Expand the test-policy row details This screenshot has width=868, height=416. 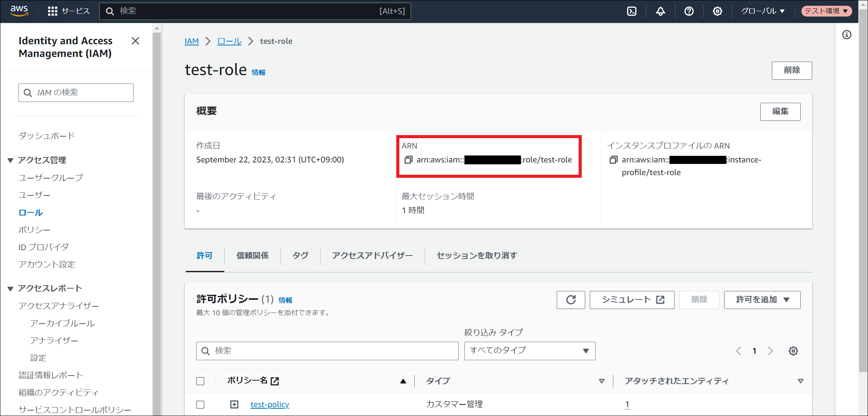[x=234, y=404]
